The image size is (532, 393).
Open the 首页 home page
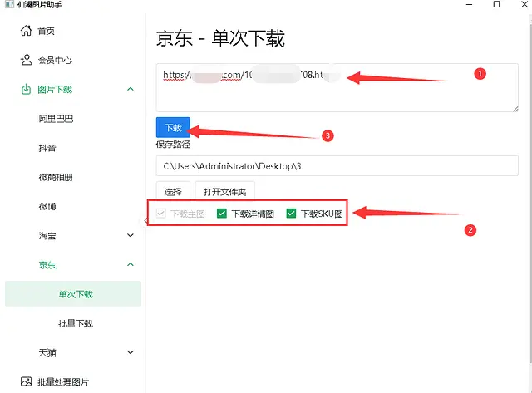point(47,32)
